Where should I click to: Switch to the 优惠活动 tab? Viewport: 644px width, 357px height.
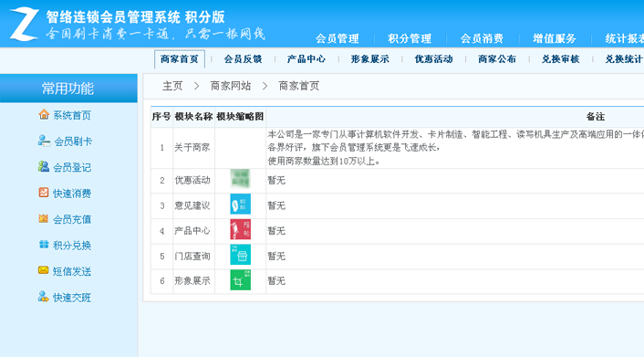(x=433, y=59)
